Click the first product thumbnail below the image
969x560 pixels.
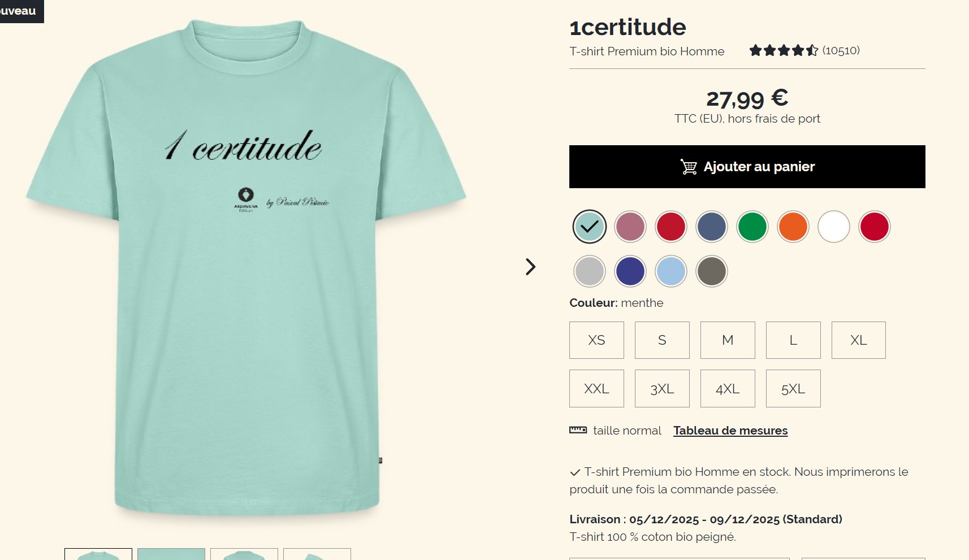click(98, 554)
